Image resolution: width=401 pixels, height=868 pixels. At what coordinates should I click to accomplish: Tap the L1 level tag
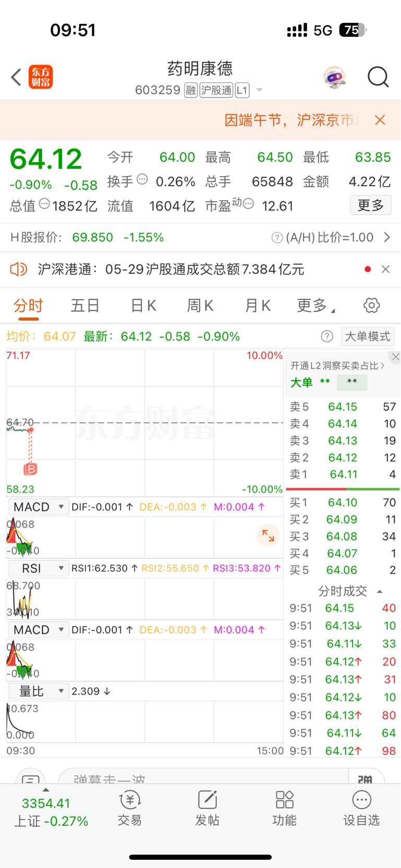click(x=242, y=90)
